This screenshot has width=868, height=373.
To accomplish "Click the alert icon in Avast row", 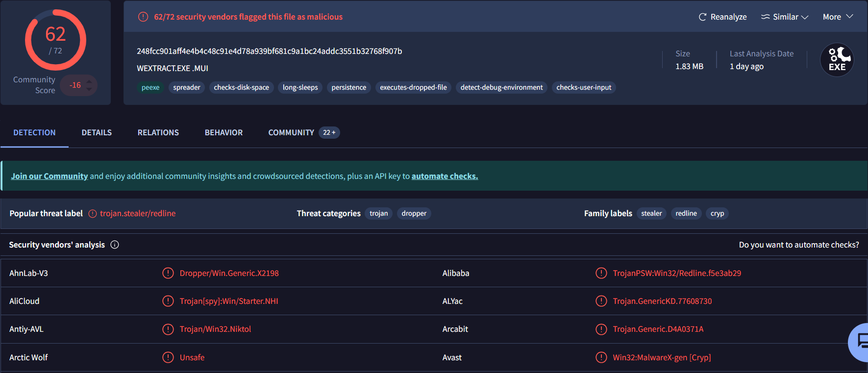I will 601,357.
